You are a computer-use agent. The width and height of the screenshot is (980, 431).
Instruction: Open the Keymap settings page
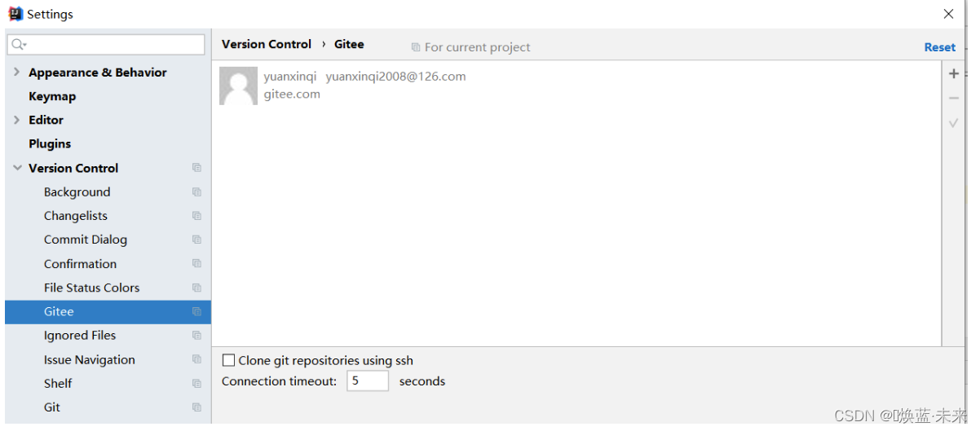pyautogui.click(x=52, y=96)
